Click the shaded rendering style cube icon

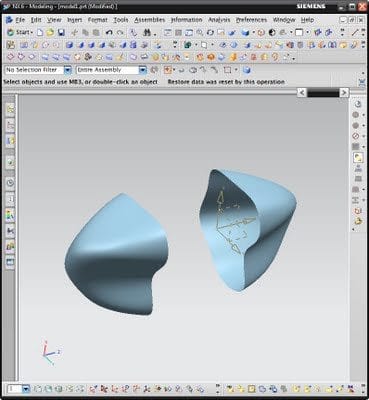(x=245, y=32)
